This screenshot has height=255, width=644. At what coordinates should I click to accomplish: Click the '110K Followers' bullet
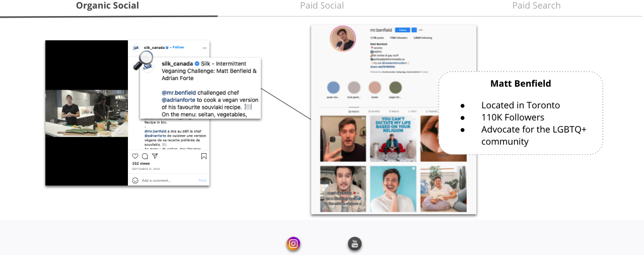(513, 117)
